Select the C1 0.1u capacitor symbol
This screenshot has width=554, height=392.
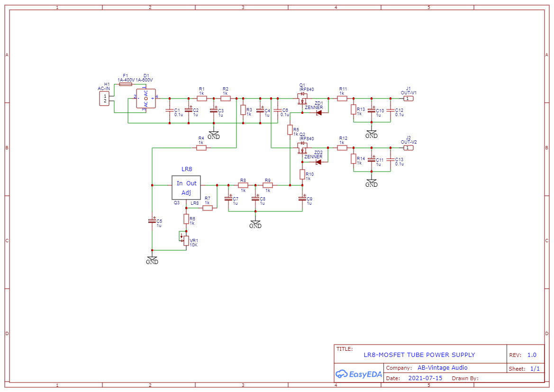[x=170, y=110]
